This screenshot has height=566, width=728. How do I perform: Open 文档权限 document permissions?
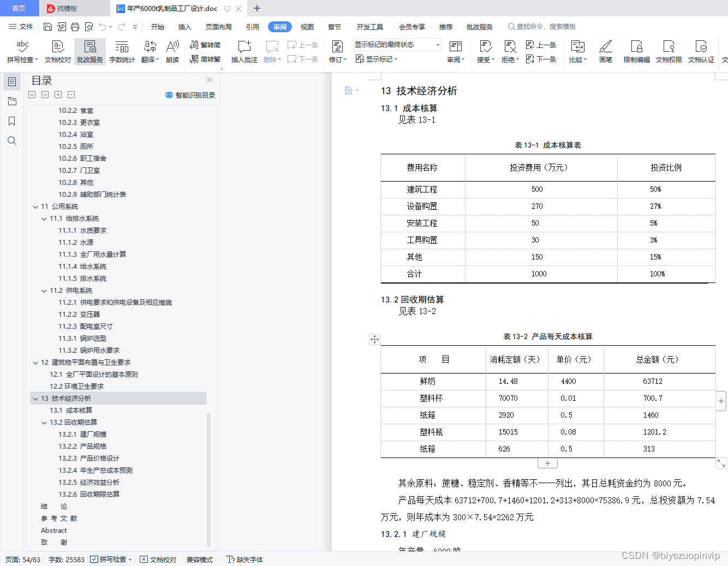[669, 52]
